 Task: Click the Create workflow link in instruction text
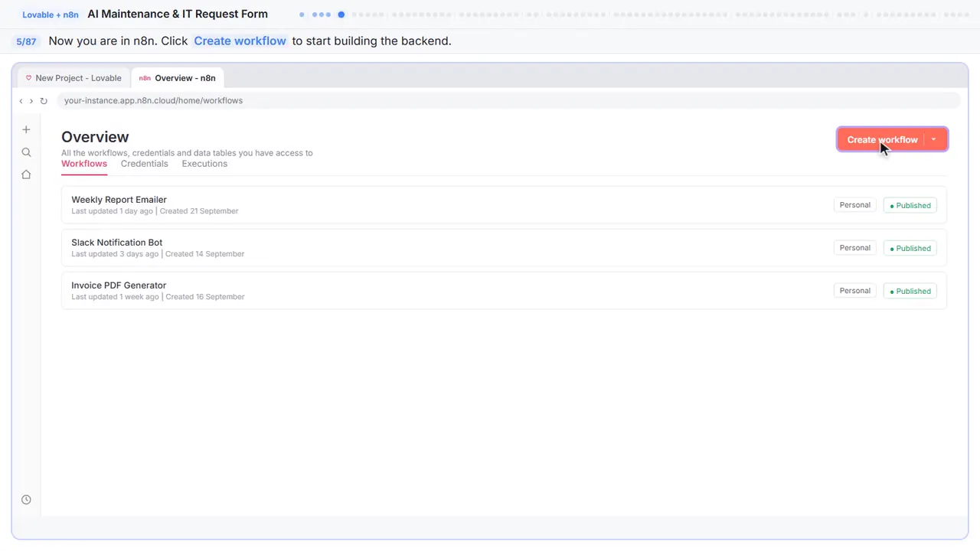tap(240, 41)
